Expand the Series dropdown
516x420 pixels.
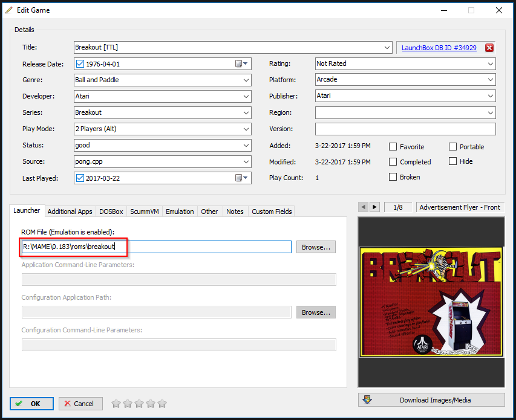[246, 113]
